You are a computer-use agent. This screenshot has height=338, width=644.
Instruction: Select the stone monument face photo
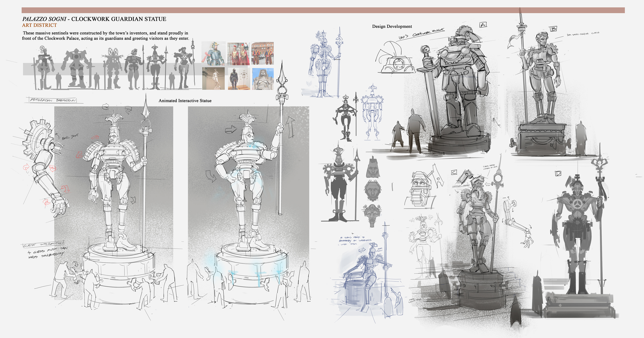263,79
